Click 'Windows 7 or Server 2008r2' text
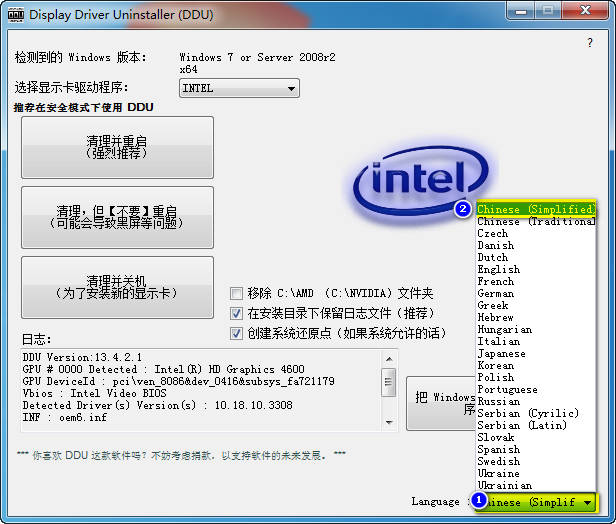 257,57
